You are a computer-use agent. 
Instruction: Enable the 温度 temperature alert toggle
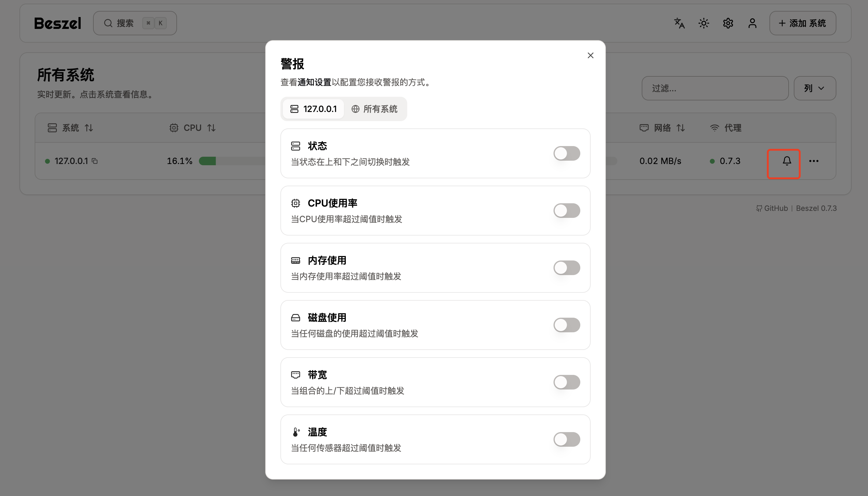coord(566,439)
